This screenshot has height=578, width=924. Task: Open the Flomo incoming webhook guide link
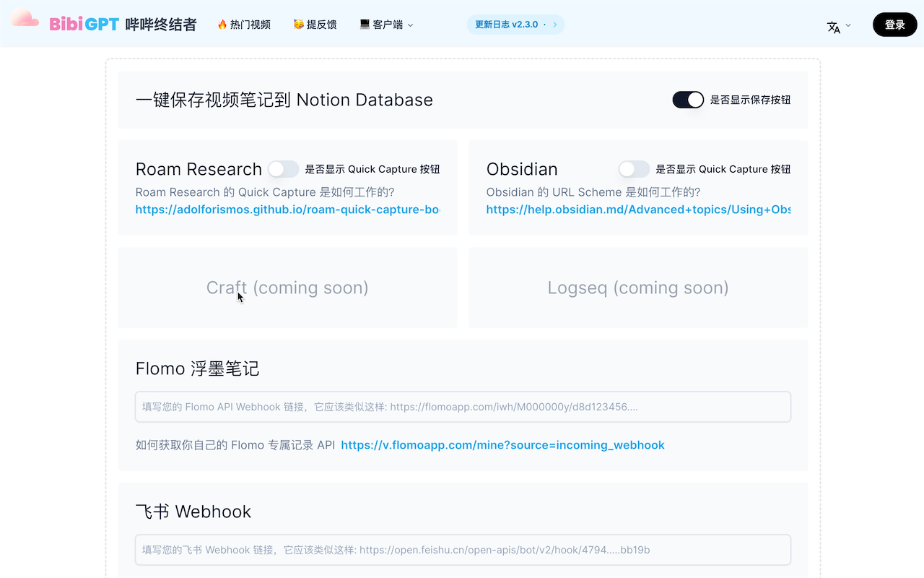[502, 445]
